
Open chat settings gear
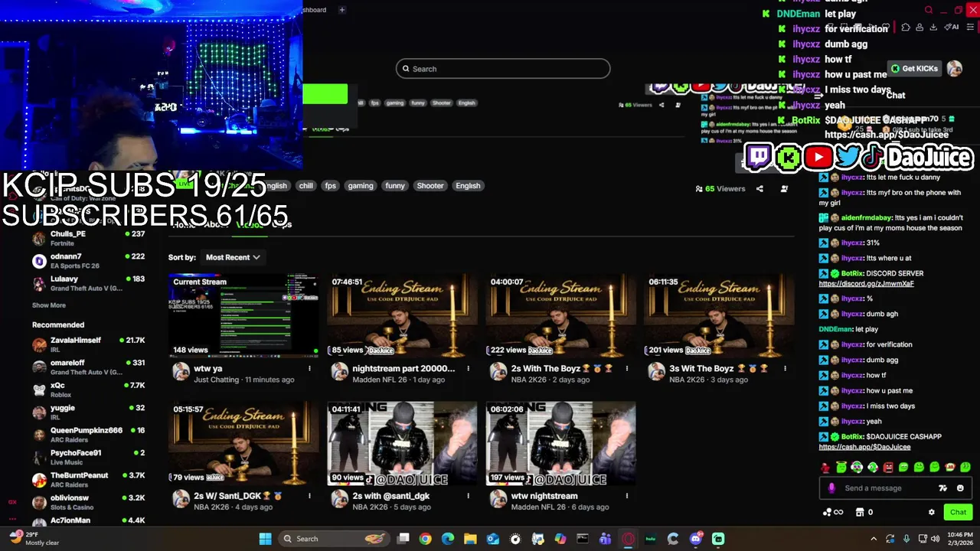932,512
